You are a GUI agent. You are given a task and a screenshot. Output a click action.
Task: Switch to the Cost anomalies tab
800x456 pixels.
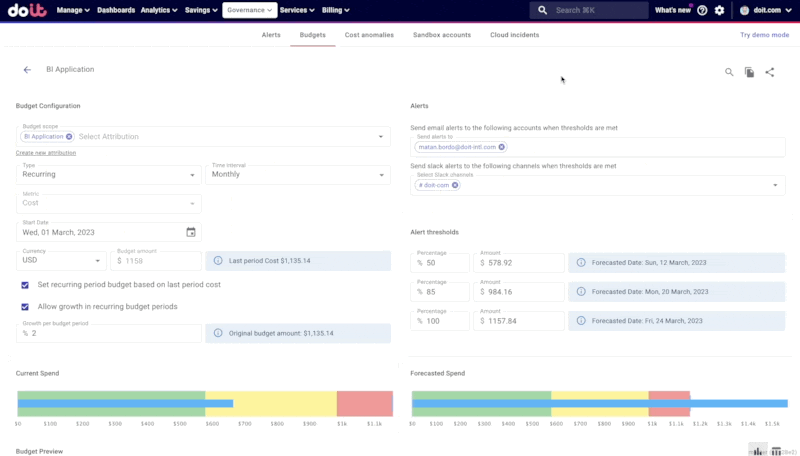[x=369, y=34]
